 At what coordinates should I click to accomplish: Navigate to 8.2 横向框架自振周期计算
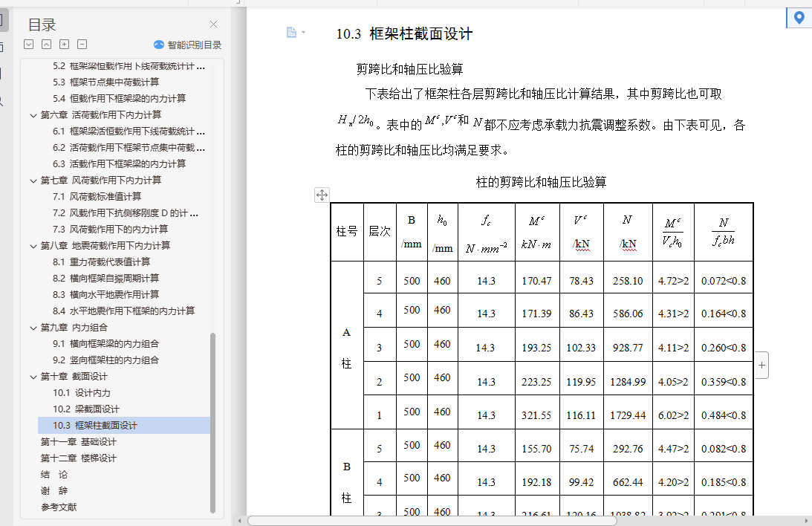click(105, 279)
